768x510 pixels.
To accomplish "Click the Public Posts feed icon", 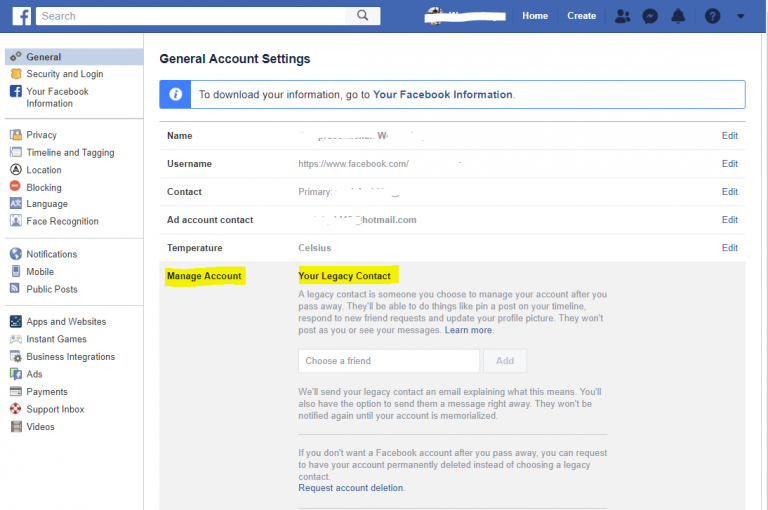I will click(15, 288).
